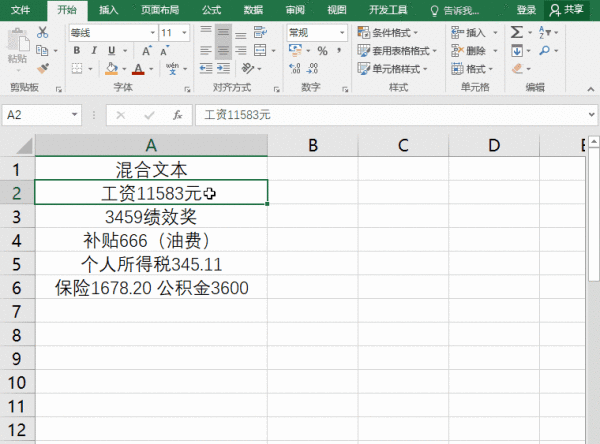
Task: Increase font size with large A
Action: pos(147,51)
